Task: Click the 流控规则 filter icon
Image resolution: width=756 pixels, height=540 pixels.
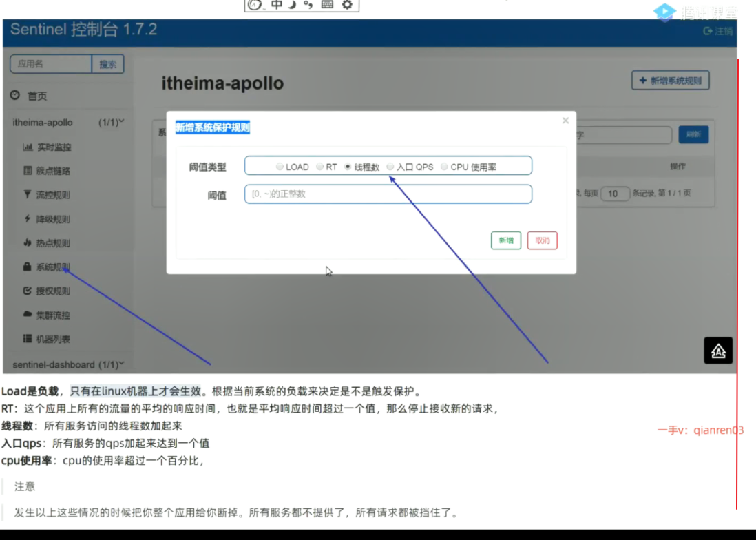Action: point(27,194)
